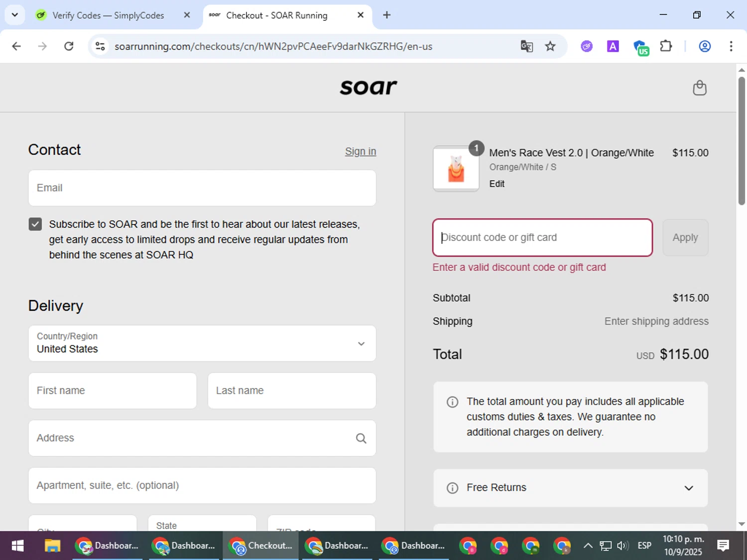
Task: Click Edit under Men's Race Vest
Action: (497, 184)
